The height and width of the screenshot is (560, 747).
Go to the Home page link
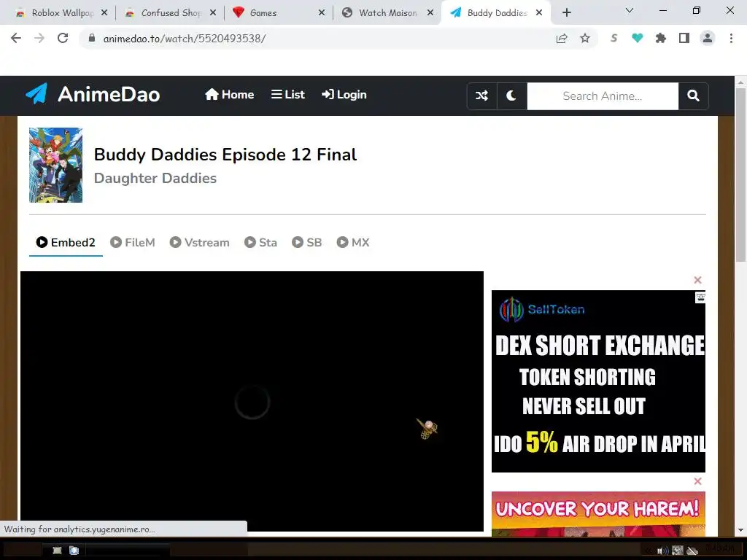pos(229,95)
